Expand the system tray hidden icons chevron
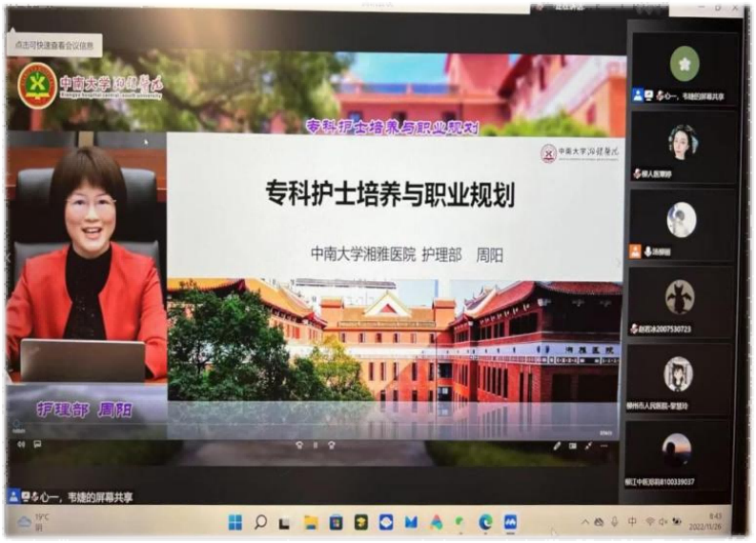The width and height of the screenshot is (756, 543). coord(585,522)
